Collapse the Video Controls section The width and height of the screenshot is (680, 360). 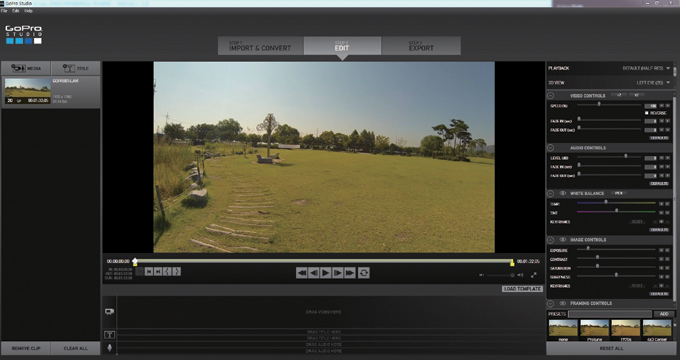pos(550,95)
